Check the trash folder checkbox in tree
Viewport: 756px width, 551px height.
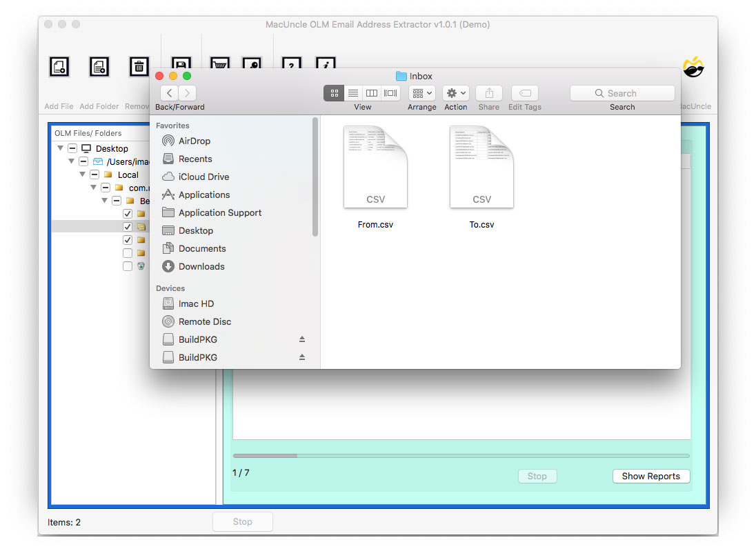point(128,266)
